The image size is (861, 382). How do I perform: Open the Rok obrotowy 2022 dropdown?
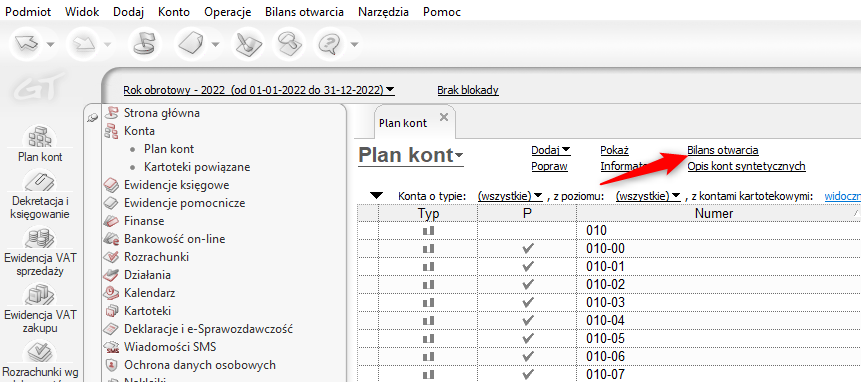[259, 89]
